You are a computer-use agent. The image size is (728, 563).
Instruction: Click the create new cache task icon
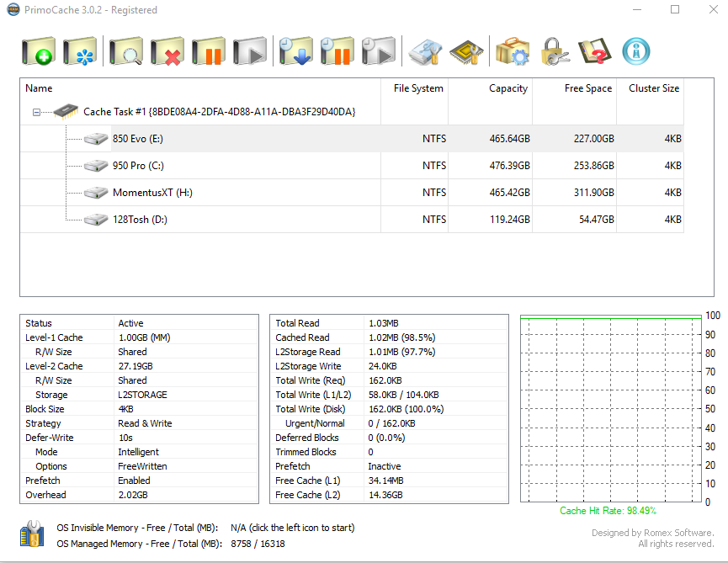point(39,52)
